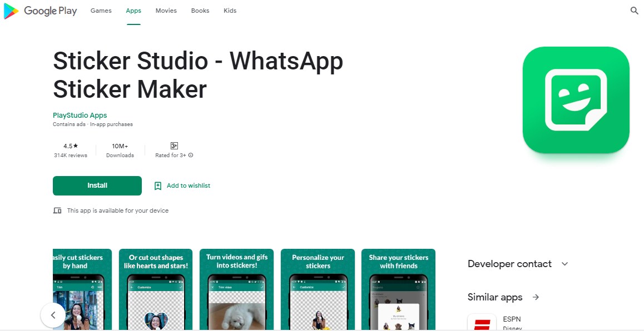Viewport: 644px width, 331px height.
Task: Click the wishlist bookmark icon
Action: pos(158,186)
